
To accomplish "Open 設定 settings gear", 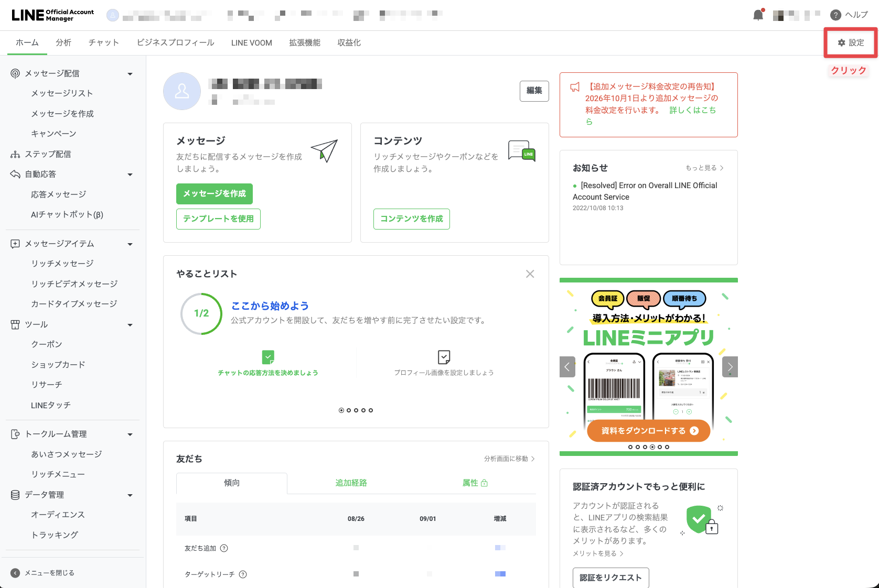I will point(851,42).
